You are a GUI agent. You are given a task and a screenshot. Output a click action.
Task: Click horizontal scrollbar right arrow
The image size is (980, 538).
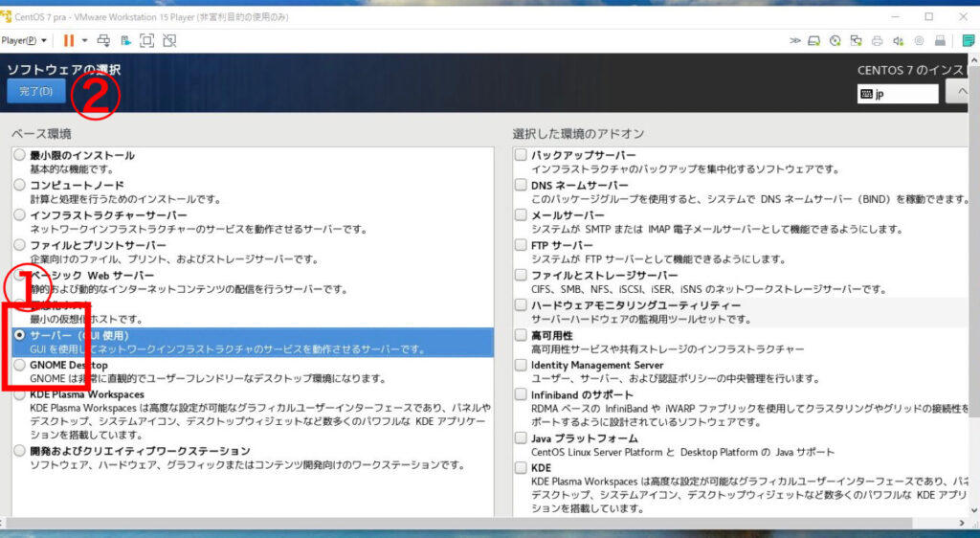[x=962, y=523]
